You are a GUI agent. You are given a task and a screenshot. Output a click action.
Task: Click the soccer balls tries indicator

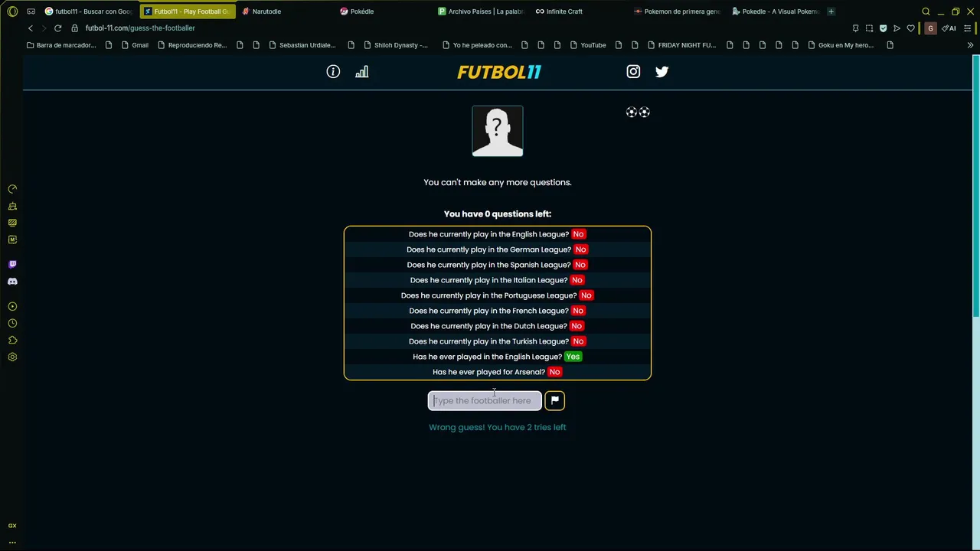click(x=638, y=112)
